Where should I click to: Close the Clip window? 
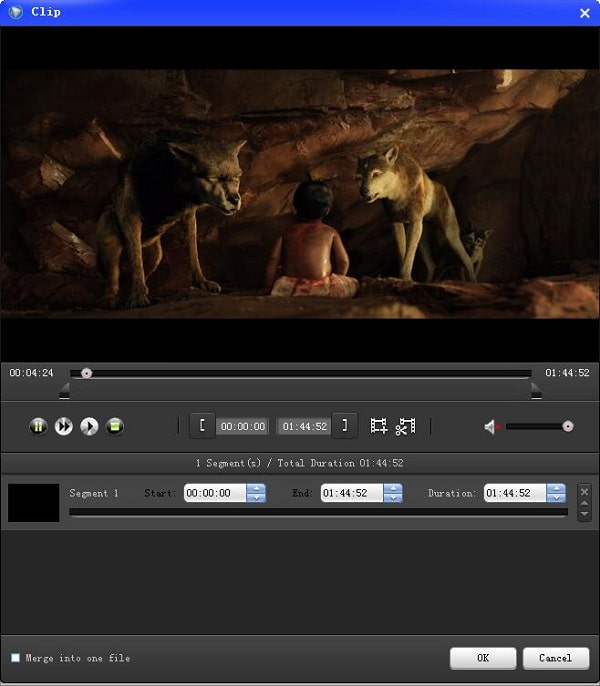coord(585,13)
